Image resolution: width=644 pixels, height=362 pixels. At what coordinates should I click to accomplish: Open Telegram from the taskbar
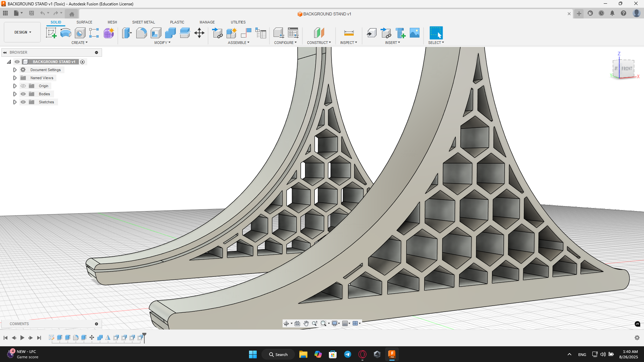(x=348, y=354)
